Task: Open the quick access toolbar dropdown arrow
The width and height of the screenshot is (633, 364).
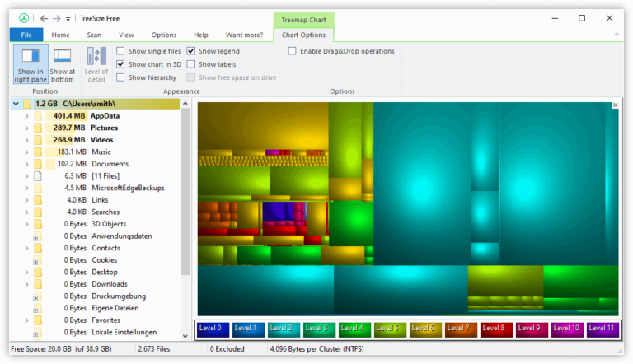Action: pyautogui.click(x=68, y=19)
